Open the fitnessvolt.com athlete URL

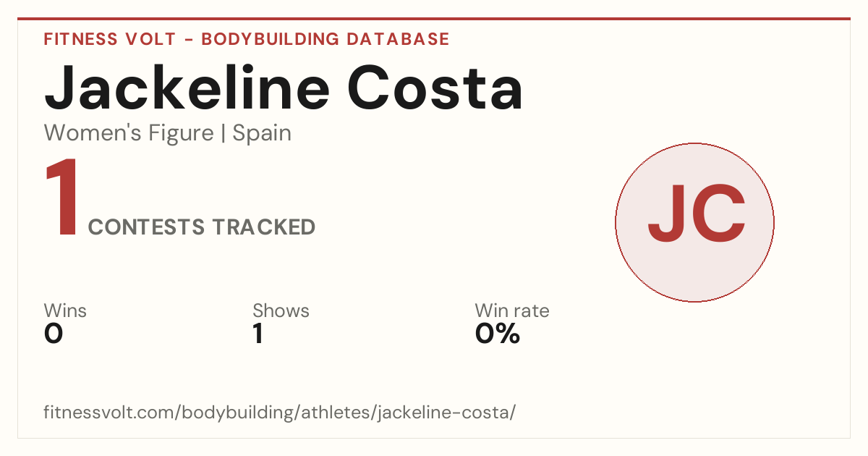tap(280, 413)
